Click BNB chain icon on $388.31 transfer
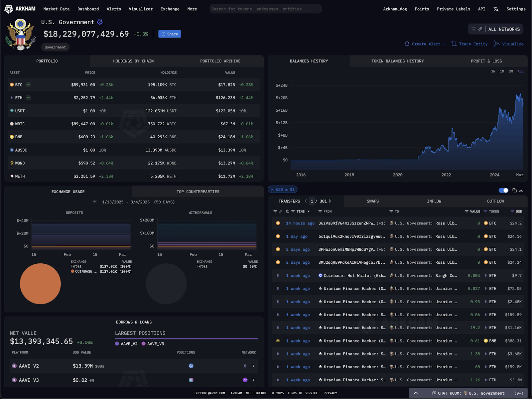Screen dimensions: 532x399 (x=278, y=341)
